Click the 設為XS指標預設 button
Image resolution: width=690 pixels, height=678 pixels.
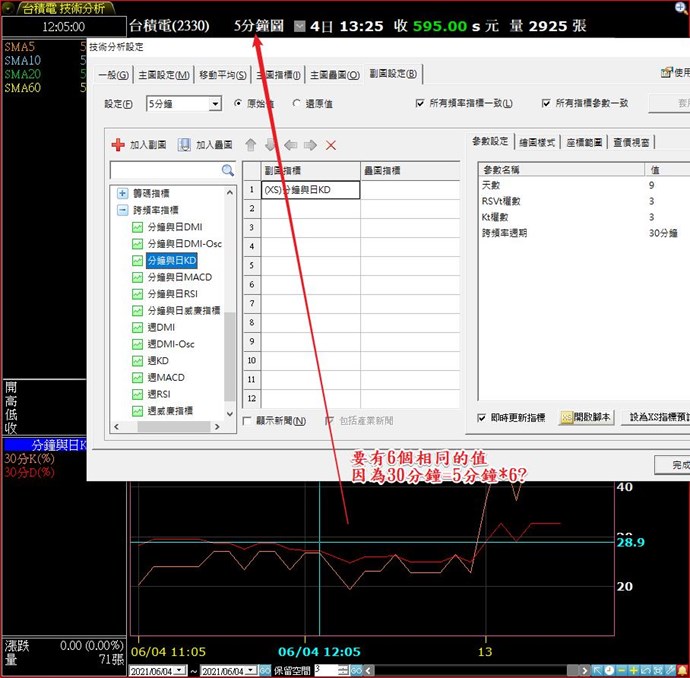click(655, 417)
